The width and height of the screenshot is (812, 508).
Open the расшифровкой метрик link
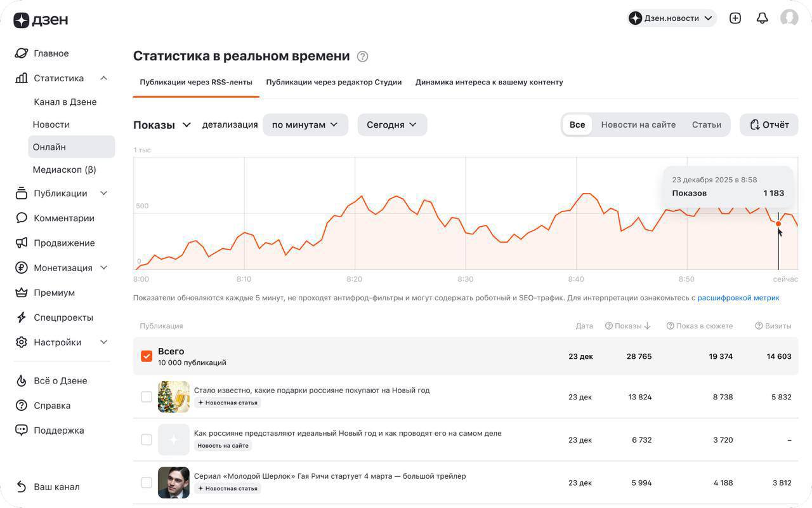tap(738, 297)
